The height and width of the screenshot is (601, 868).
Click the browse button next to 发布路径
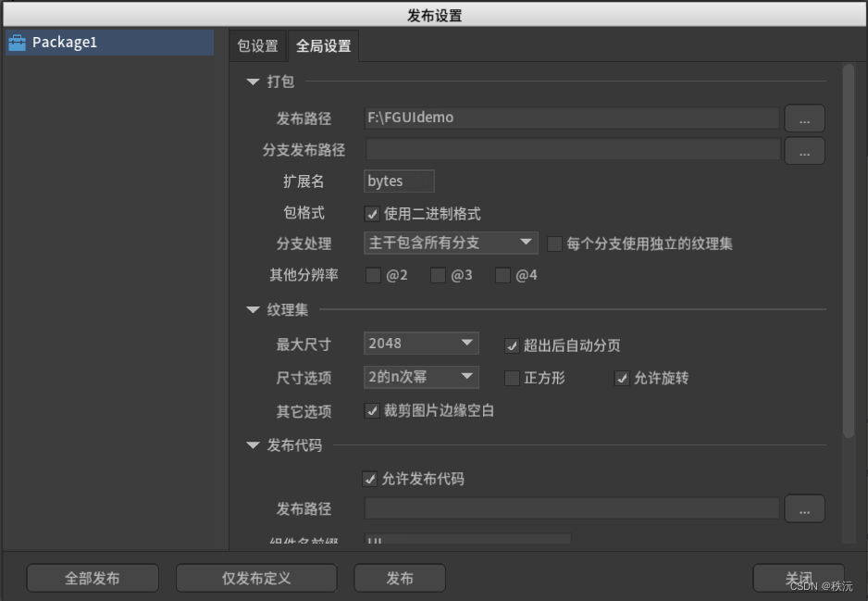click(x=804, y=118)
